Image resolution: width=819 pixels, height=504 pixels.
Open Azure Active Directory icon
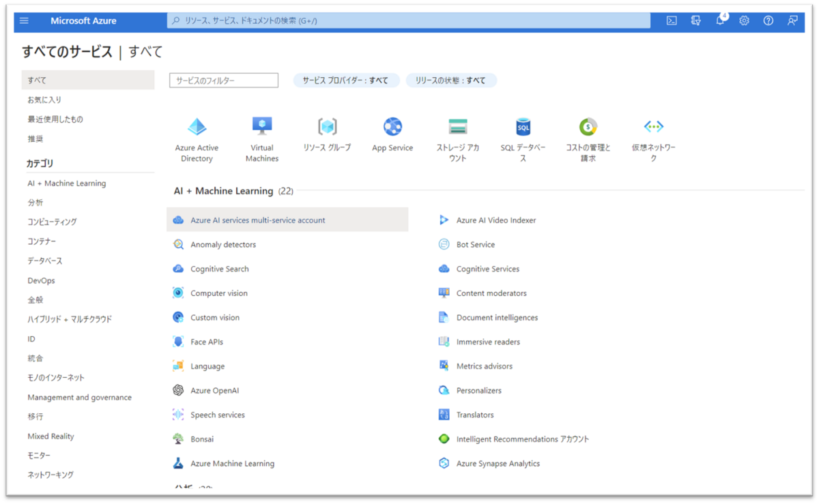tap(197, 126)
